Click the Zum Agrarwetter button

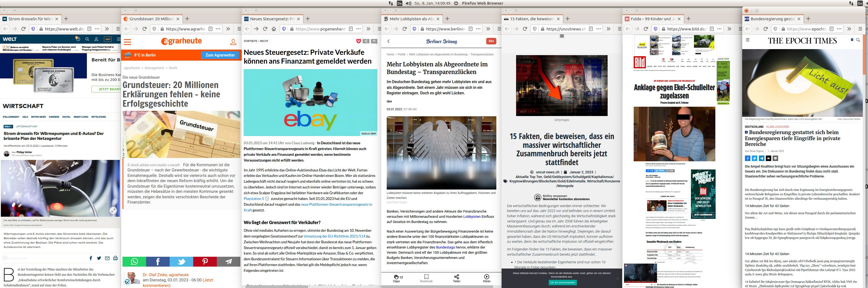pyautogui.click(x=220, y=55)
